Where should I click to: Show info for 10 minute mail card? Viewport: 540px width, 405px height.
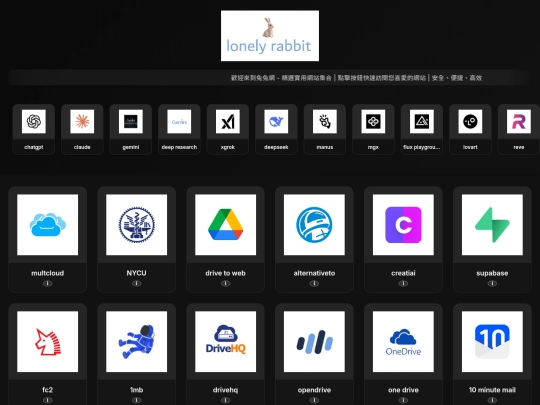point(492,400)
